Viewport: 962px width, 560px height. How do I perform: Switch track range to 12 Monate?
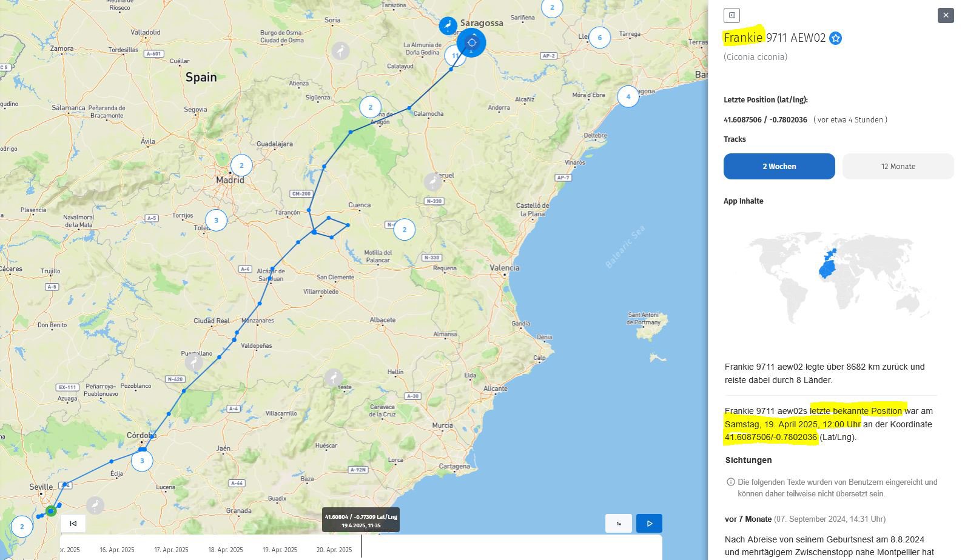tap(898, 166)
